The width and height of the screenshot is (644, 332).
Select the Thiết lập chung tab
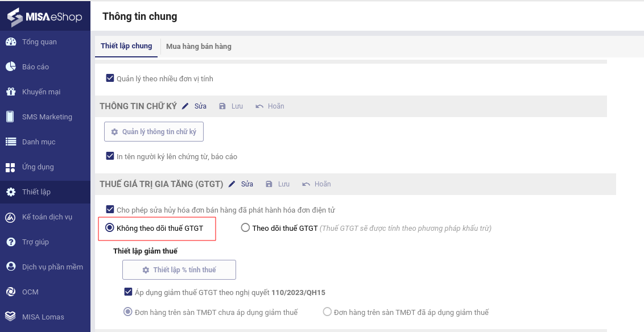[126, 46]
